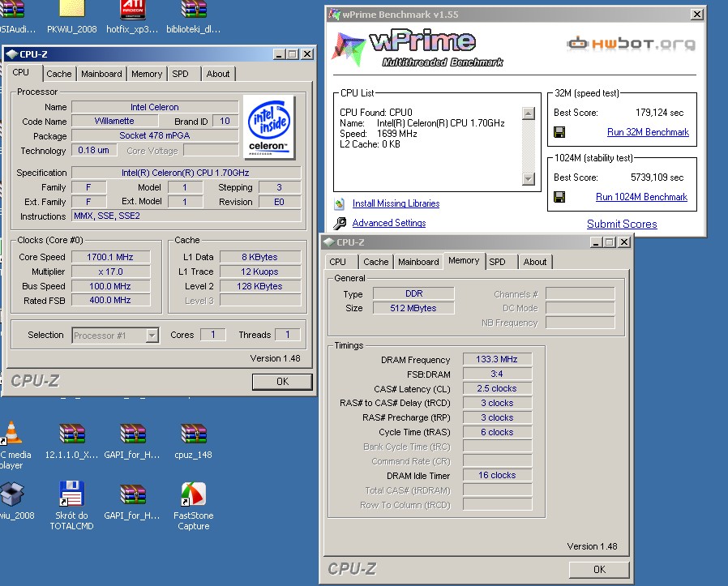This screenshot has height=586, width=728.
Task: Open About tab in the right CPU-Z window
Action: coord(535,262)
